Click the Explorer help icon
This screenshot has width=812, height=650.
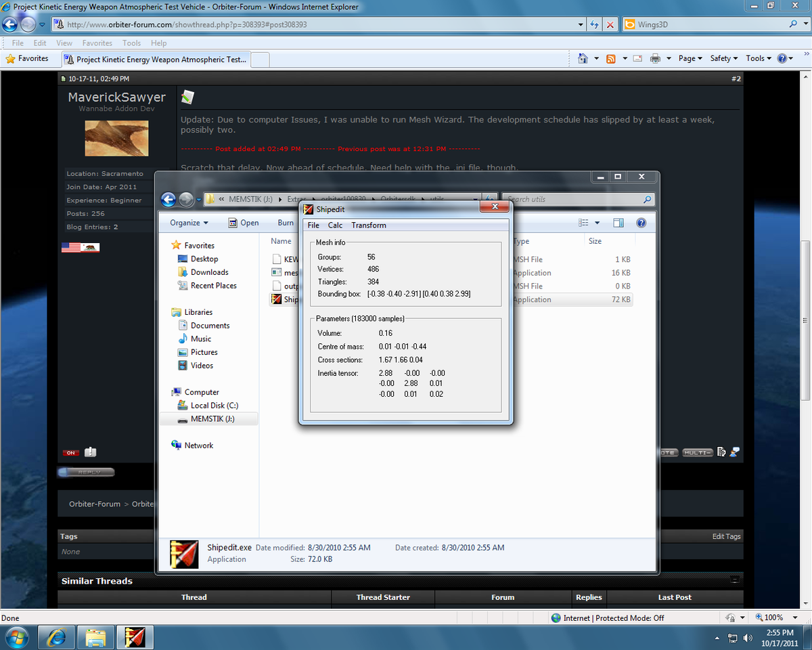click(x=641, y=223)
